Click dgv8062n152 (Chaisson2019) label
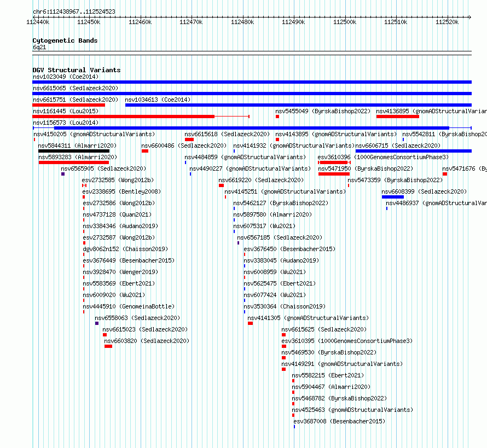Viewport: 487px width, 448px height. click(125, 249)
